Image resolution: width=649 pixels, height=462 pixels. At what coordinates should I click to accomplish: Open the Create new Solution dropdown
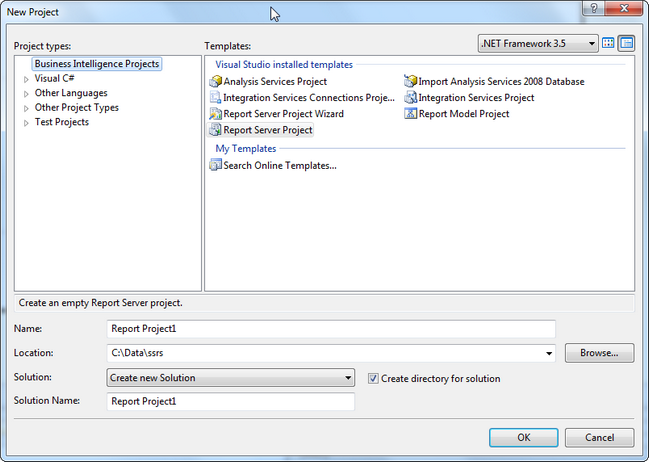231,378
